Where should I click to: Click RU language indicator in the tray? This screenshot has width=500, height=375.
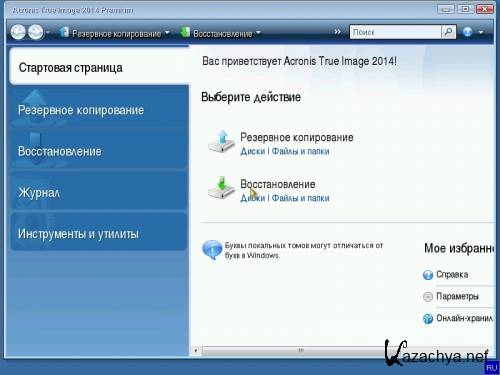tap(492, 368)
